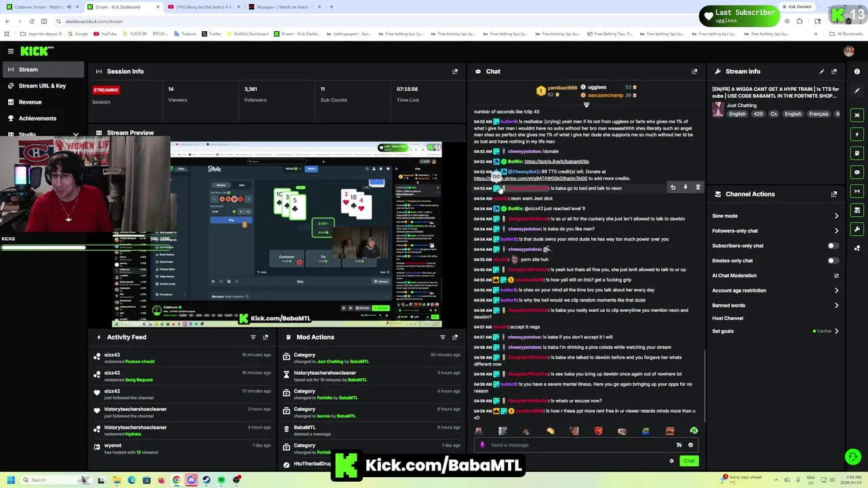Open the Achievements page
Viewport: 868px width, 488px height.
[42, 119]
